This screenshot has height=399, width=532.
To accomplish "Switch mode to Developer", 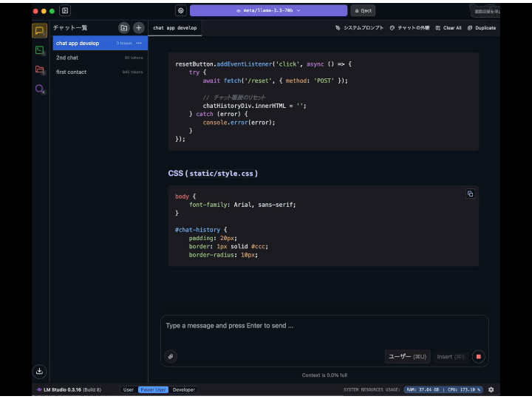I will (183, 390).
